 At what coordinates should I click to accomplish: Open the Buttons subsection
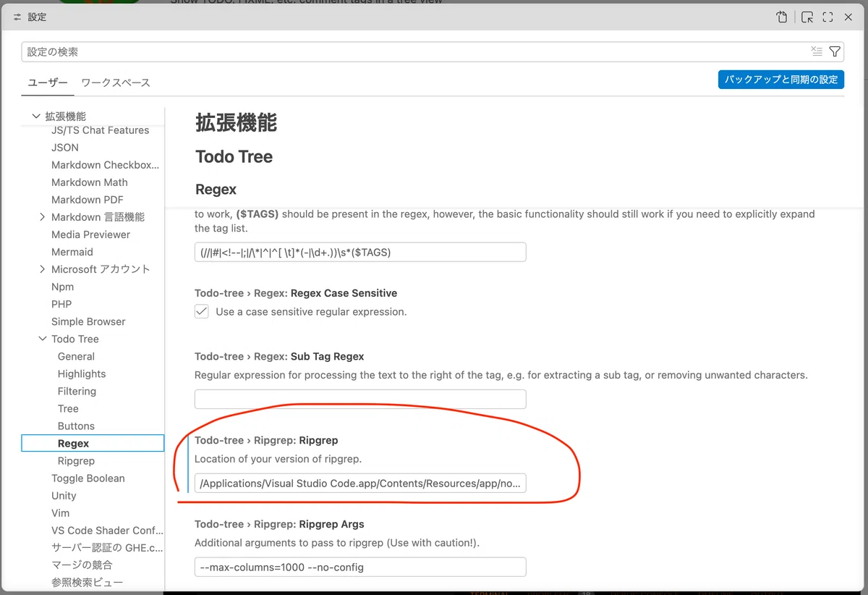(x=76, y=426)
